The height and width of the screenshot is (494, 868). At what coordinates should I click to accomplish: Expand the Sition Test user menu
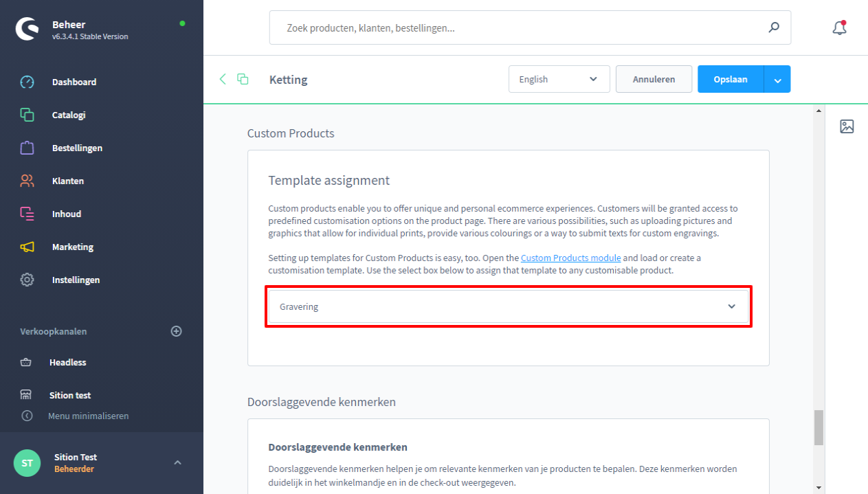(177, 462)
